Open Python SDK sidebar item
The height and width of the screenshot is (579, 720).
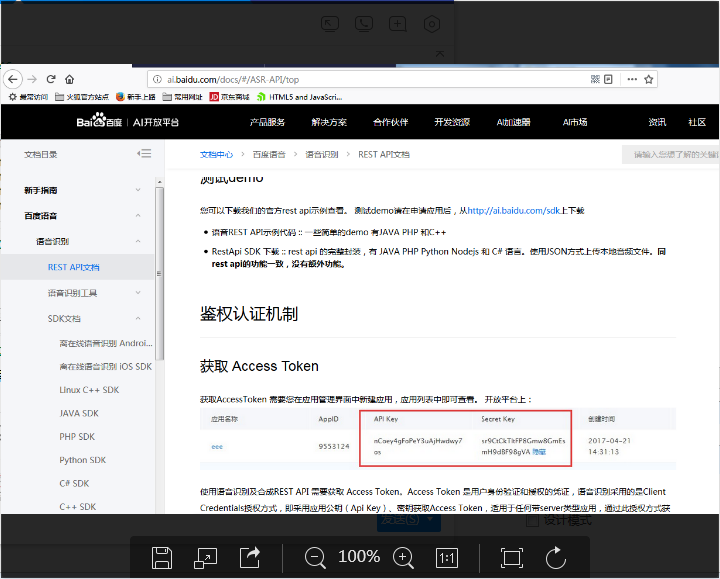(83, 460)
